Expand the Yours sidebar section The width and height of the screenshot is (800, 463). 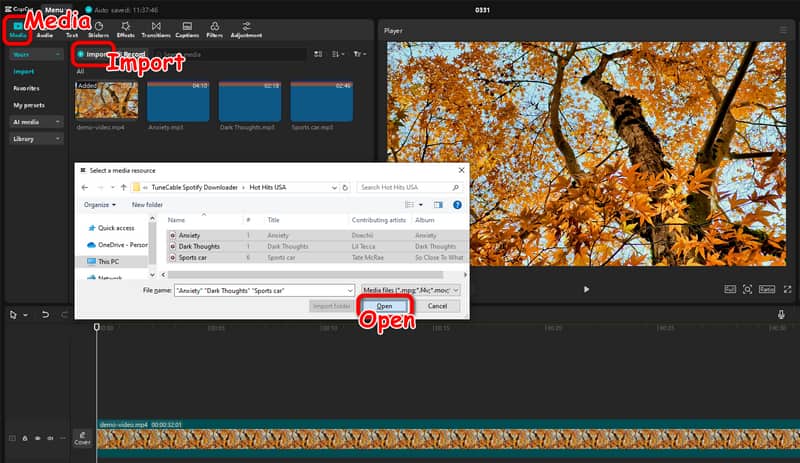[36, 54]
